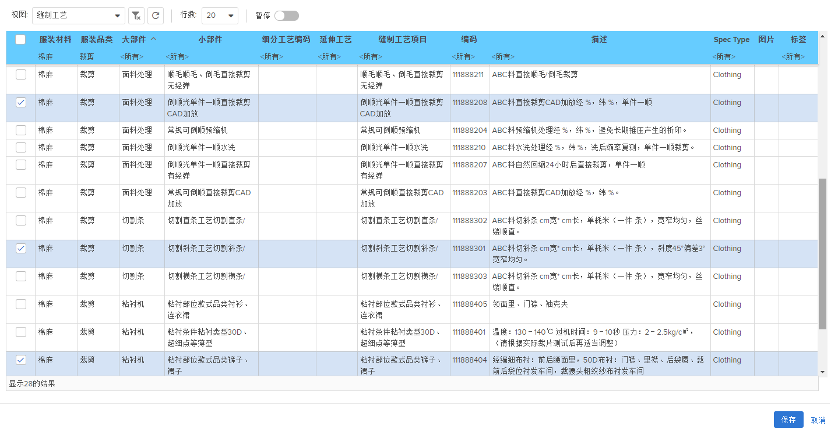
Task: Uncheck the row with code 111888208
Action: pos(21,103)
